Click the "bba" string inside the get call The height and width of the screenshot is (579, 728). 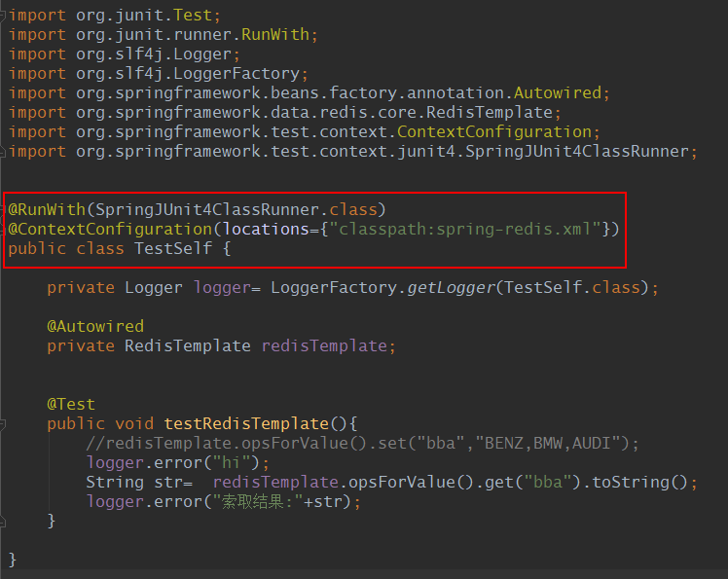pos(548,482)
